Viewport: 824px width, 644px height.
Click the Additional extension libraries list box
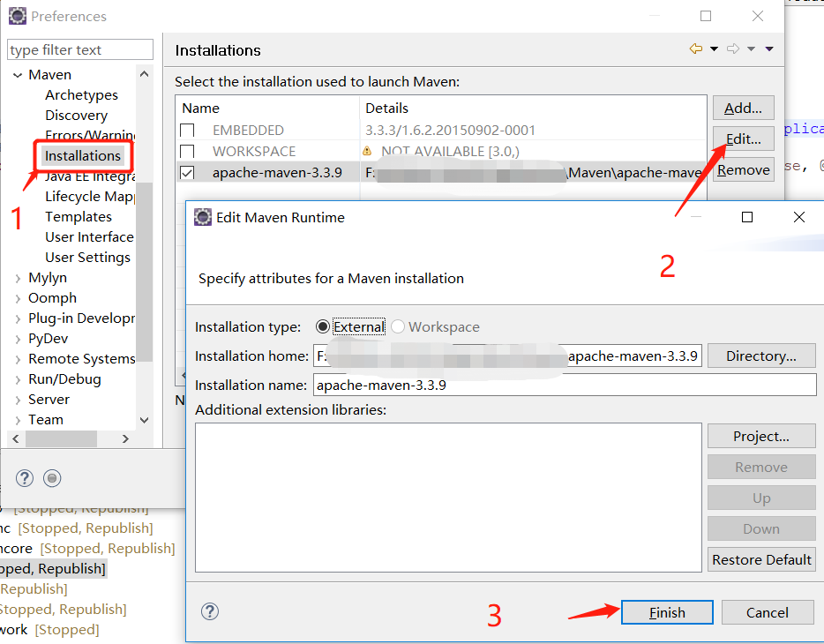pyautogui.click(x=448, y=498)
